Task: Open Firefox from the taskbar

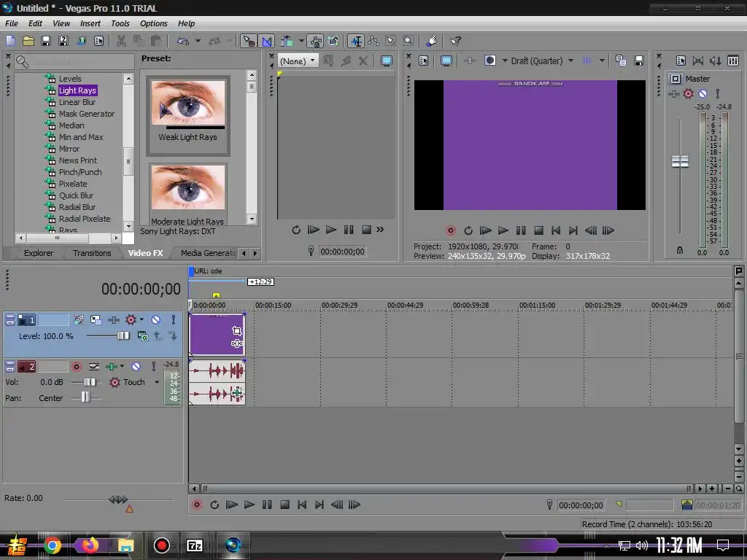Action: coord(90,545)
